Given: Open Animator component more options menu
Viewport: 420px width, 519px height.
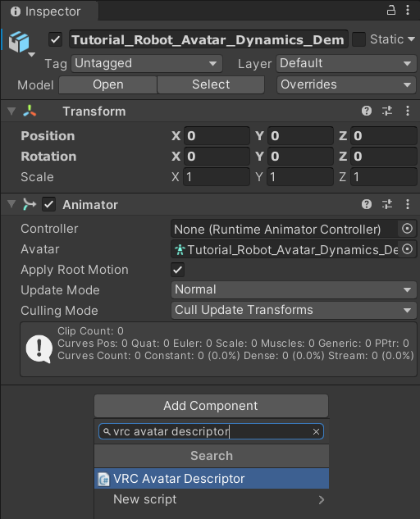Looking at the screenshot, I should 408,204.
